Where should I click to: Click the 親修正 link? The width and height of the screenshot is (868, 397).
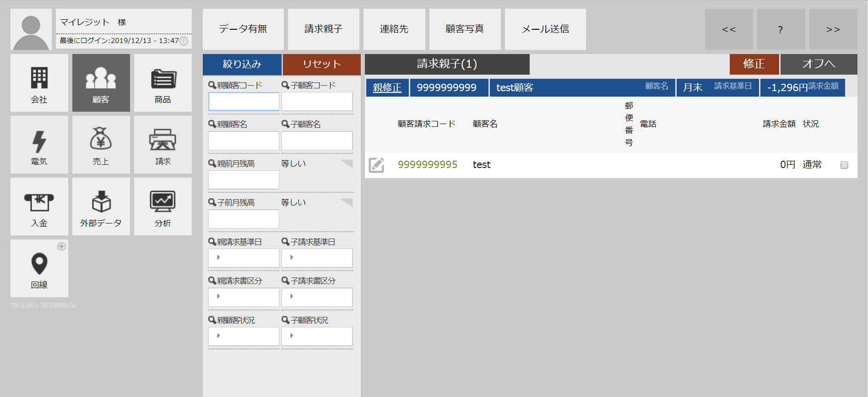387,87
